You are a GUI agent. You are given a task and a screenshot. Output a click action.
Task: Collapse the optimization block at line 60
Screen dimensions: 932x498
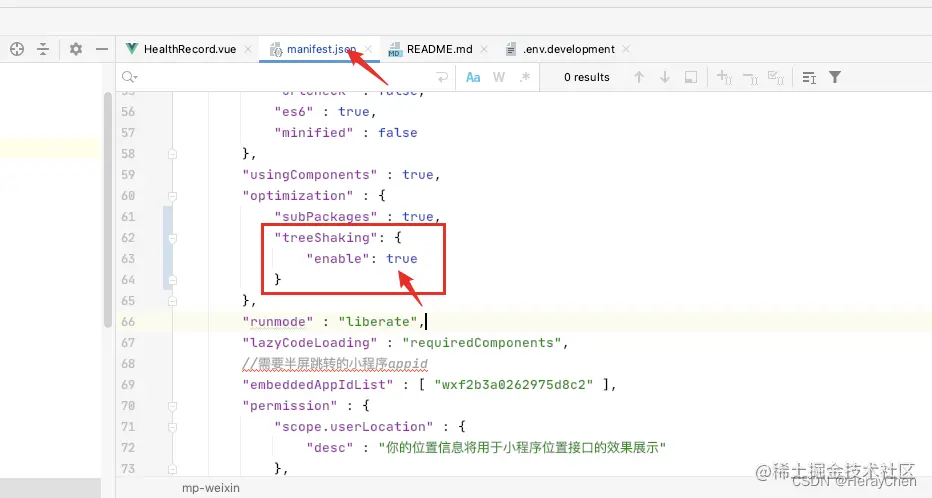click(172, 196)
